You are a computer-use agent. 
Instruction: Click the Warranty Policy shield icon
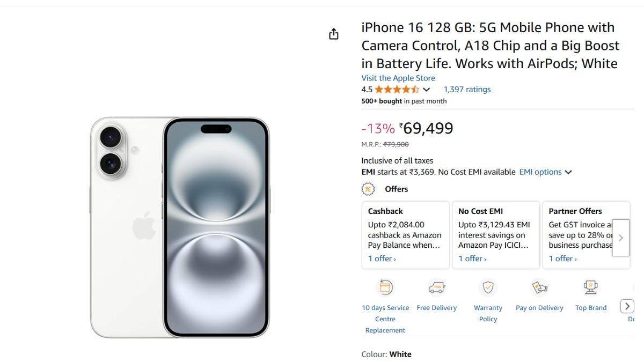click(488, 288)
